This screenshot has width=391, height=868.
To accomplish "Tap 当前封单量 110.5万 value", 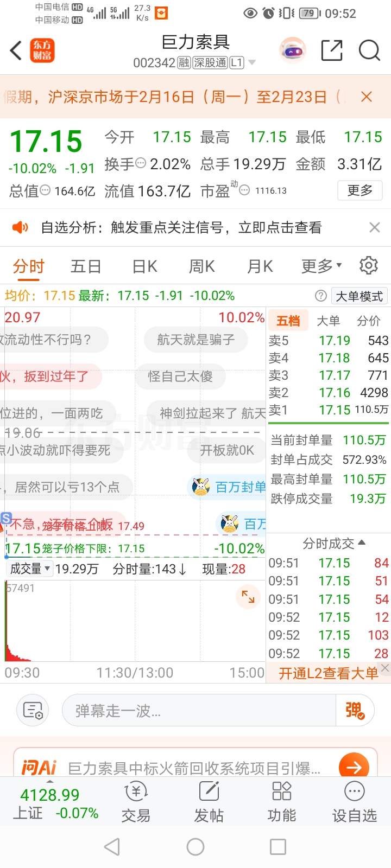I will point(364,440).
